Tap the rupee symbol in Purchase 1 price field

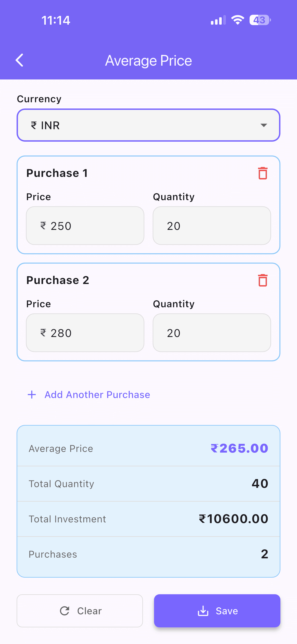[43, 226]
